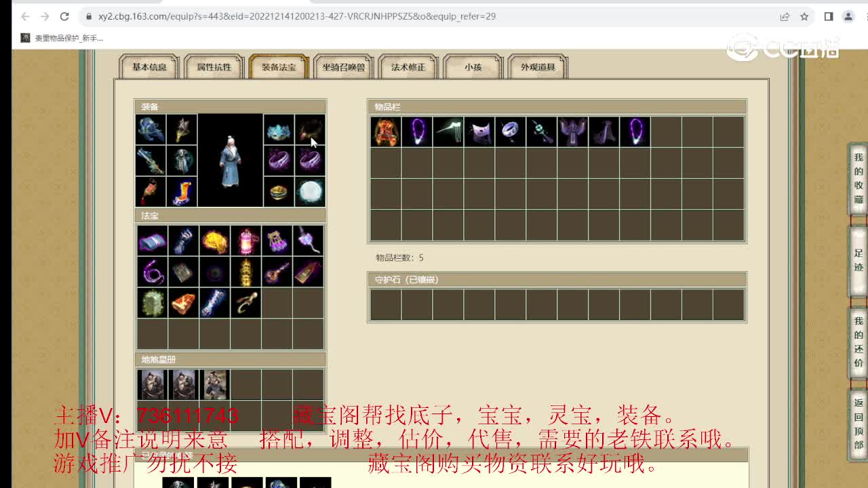
Task: Select the blue mask equipment icon
Action: (x=279, y=129)
